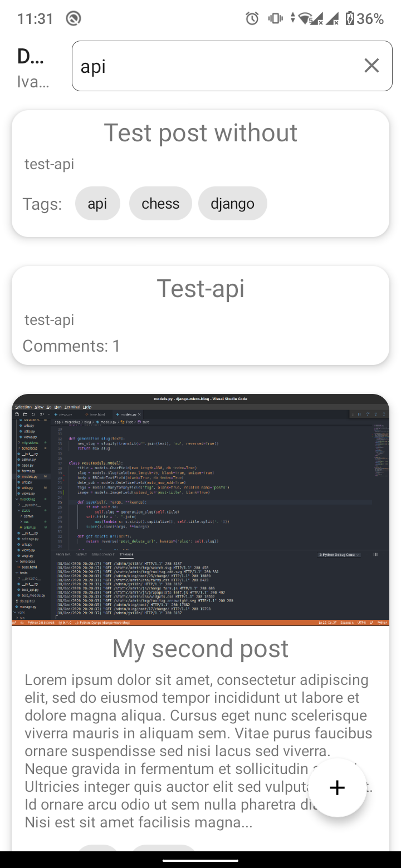
Task: Switch to the base.html editor tab
Action: pos(99,415)
